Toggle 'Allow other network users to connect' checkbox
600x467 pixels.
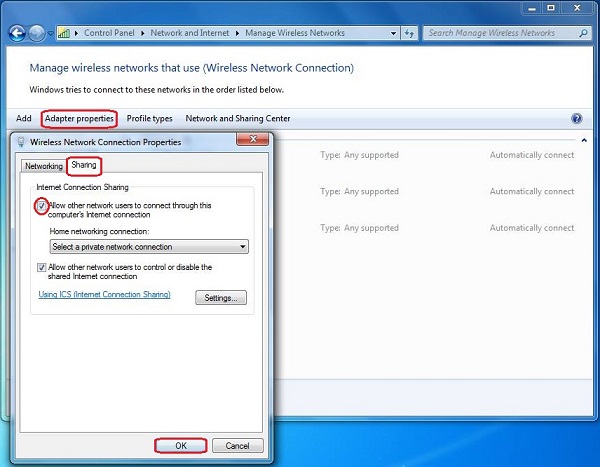coord(42,206)
